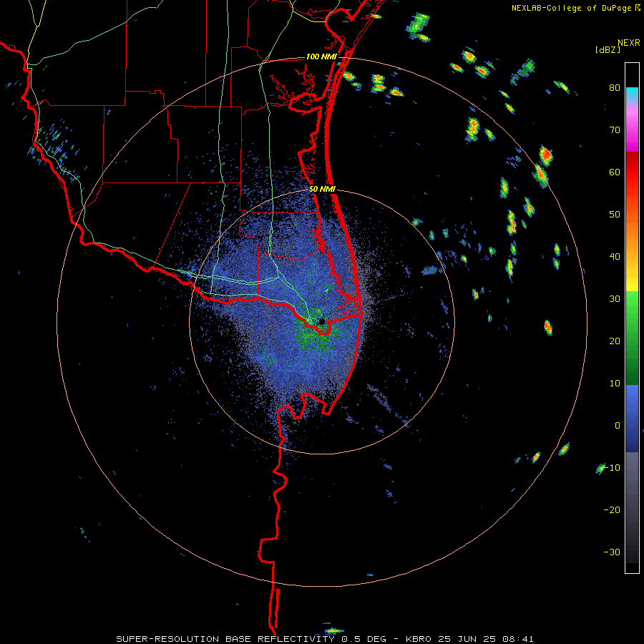Click the 30 value on the dBZ scale
Screen dimensions: 644x644
click(615, 299)
